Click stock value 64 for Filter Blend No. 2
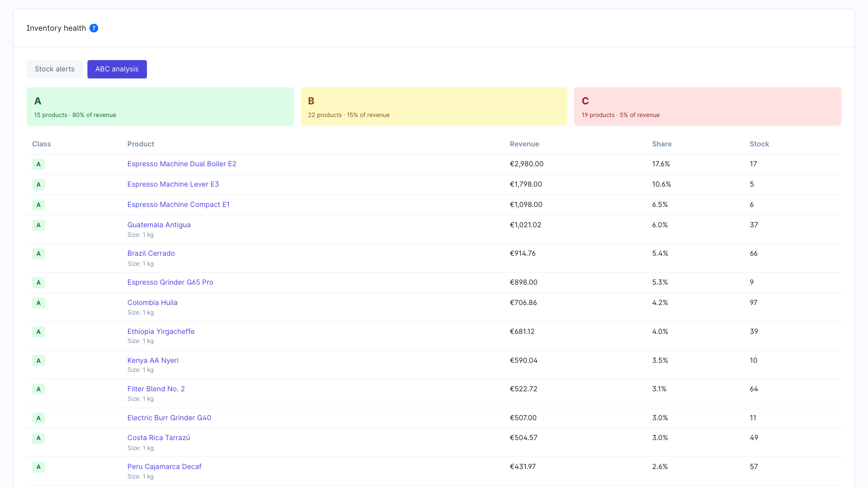 point(754,389)
